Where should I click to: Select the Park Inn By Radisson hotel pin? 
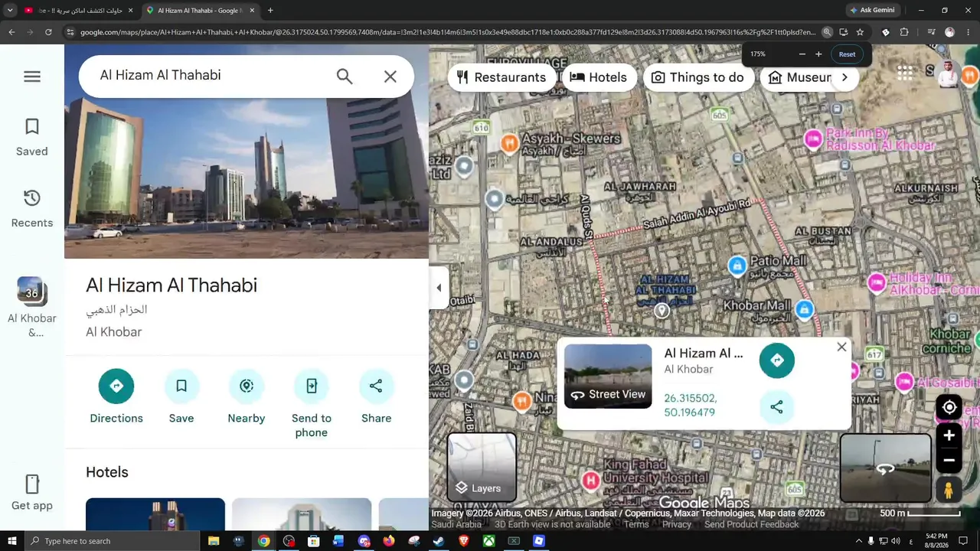(x=813, y=139)
